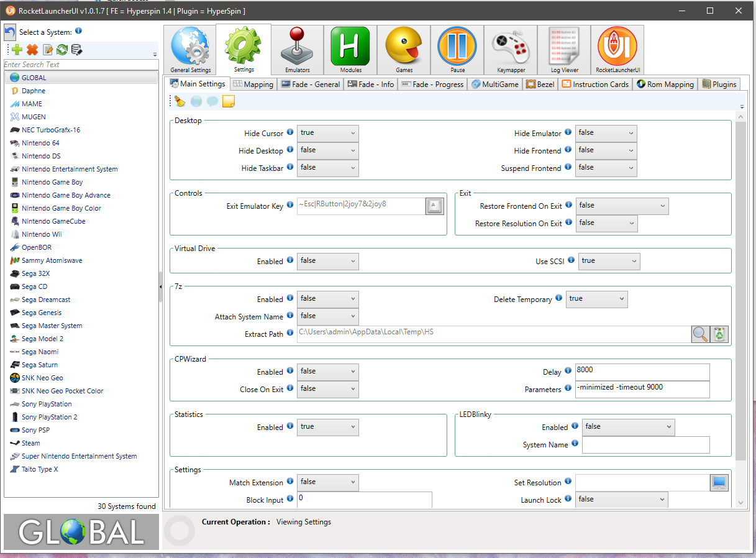
Task: Switch to the Fade - Progress tab
Action: click(432, 85)
